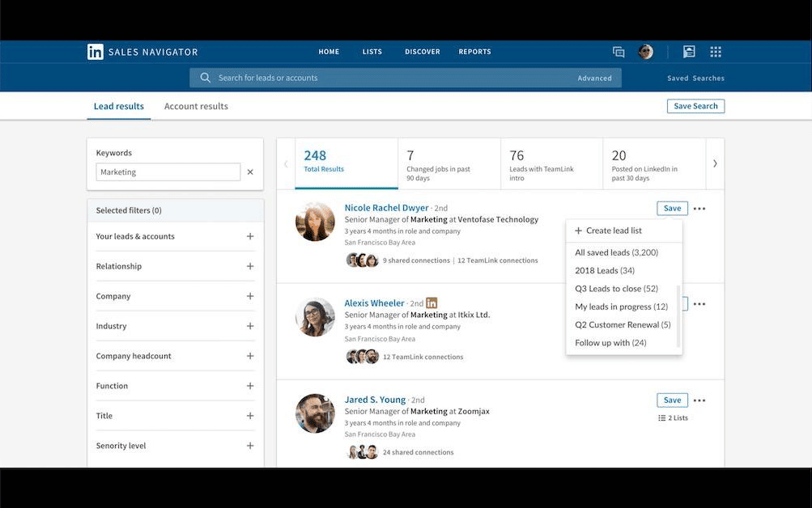This screenshot has height=508, width=812.
Task: Click Selected filters (0) header
Action: 176,210
